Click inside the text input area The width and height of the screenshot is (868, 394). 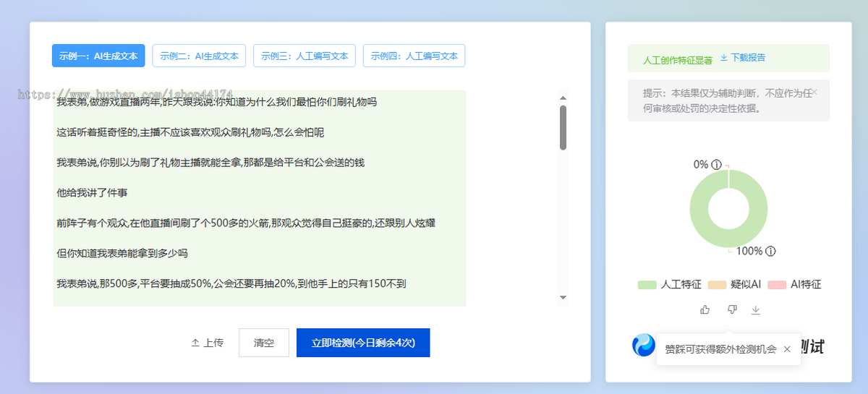pyautogui.click(x=260, y=198)
